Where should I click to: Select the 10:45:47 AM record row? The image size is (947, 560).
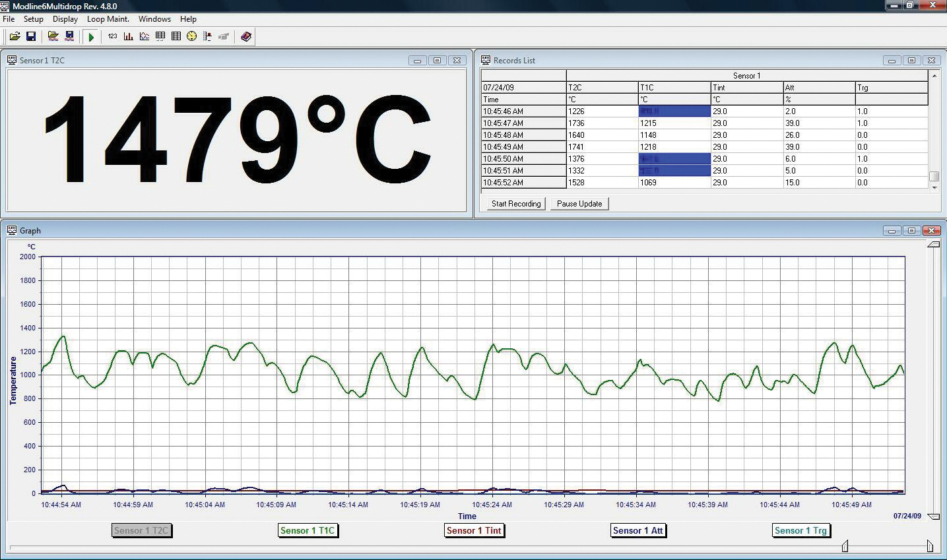(x=704, y=123)
